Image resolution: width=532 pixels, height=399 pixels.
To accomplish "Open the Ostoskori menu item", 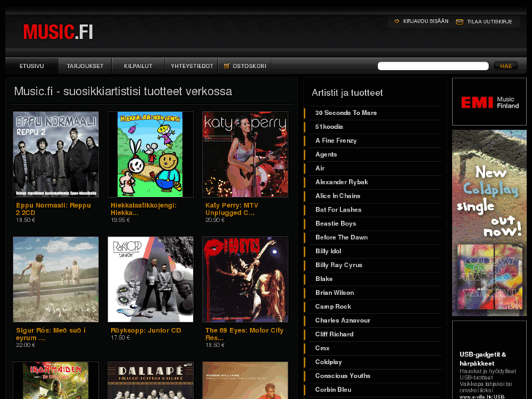I will pyautogui.click(x=245, y=66).
